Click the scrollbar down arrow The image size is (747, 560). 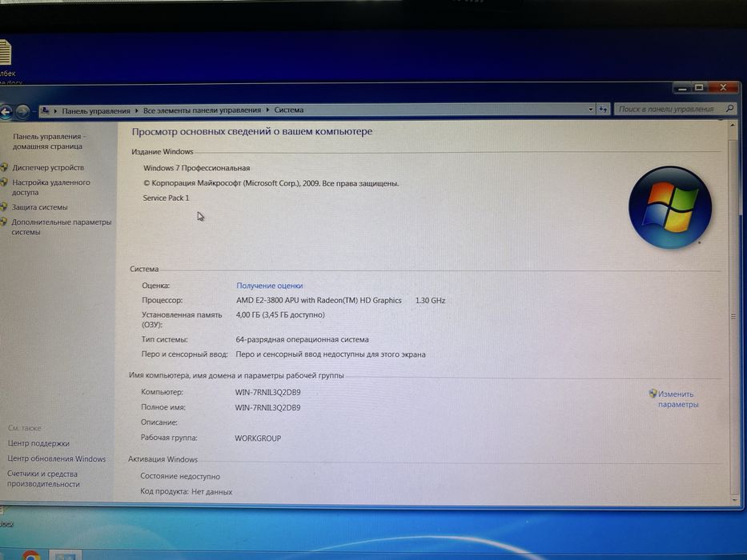tap(734, 500)
